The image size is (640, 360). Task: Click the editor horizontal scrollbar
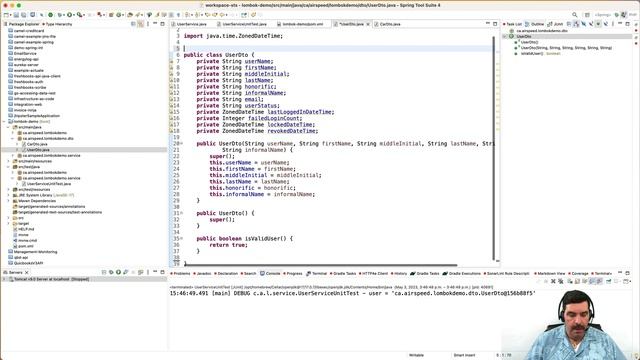click(320, 264)
